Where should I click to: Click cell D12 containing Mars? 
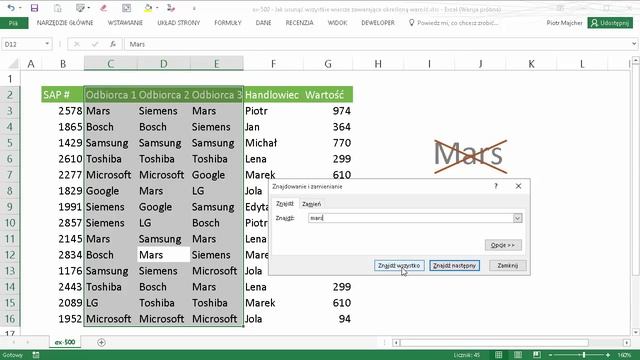click(x=163, y=255)
